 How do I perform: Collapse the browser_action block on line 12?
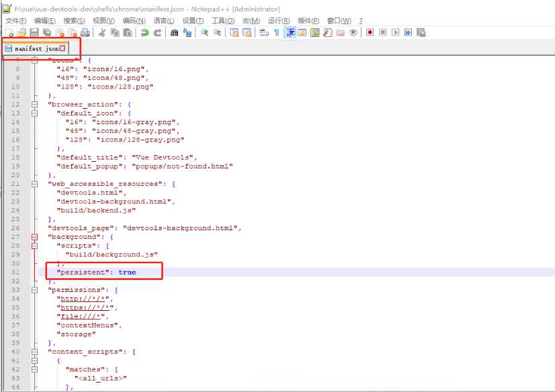34,105
